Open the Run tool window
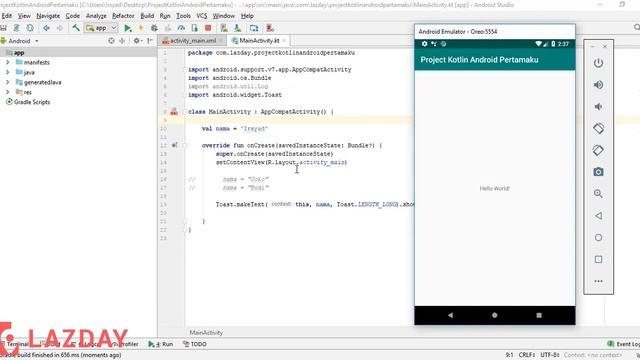This screenshot has width=640, height=360. point(161,344)
